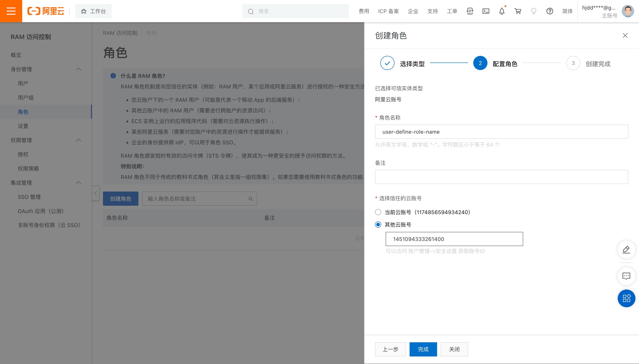Open SSO 管理 in the sidebar
Screen dimensions: 639x364
coord(29,197)
